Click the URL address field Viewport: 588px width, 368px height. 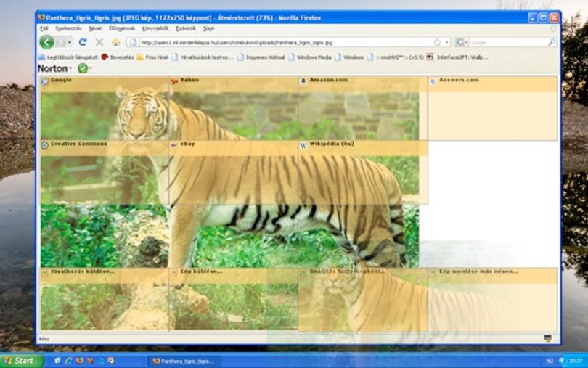285,43
